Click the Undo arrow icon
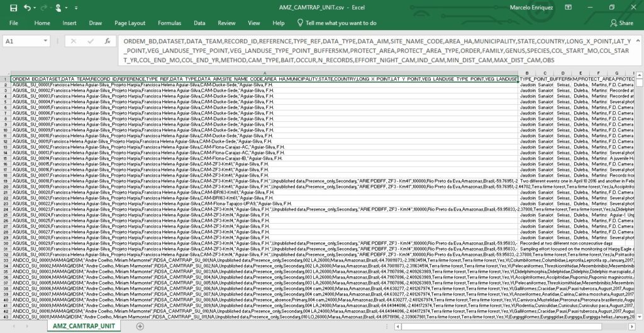Image resolution: width=644 pixels, height=333 pixels. pyautogui.click(x=28, y=8)
